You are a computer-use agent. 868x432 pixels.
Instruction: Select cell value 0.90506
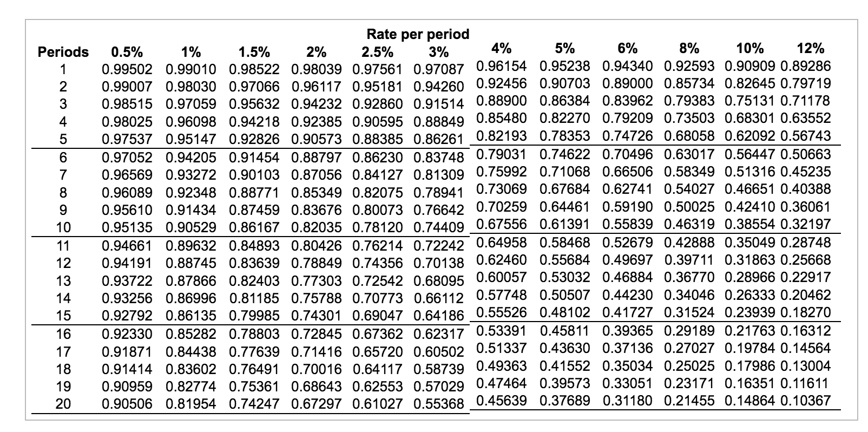point(127,404)
